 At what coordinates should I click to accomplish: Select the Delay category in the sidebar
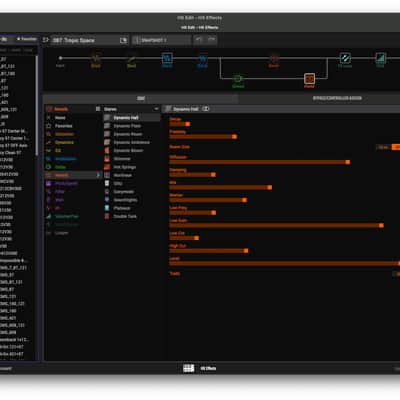[60, 167]
